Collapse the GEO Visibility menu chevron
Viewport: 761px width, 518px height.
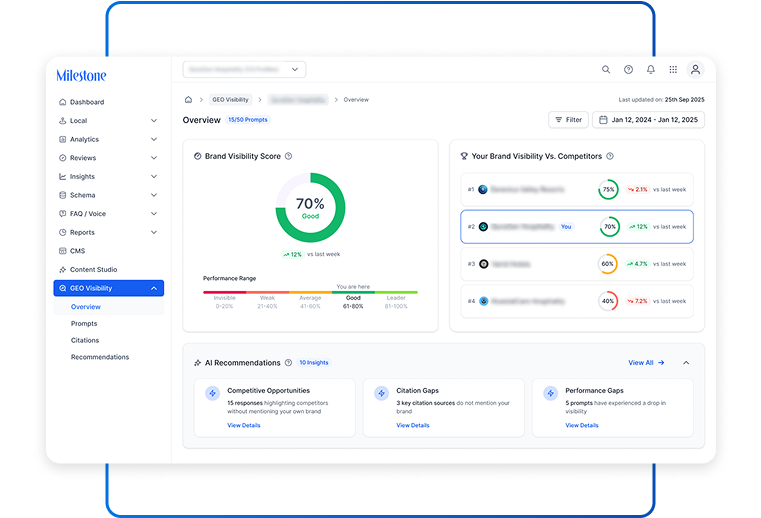click(x=154, y=288)
